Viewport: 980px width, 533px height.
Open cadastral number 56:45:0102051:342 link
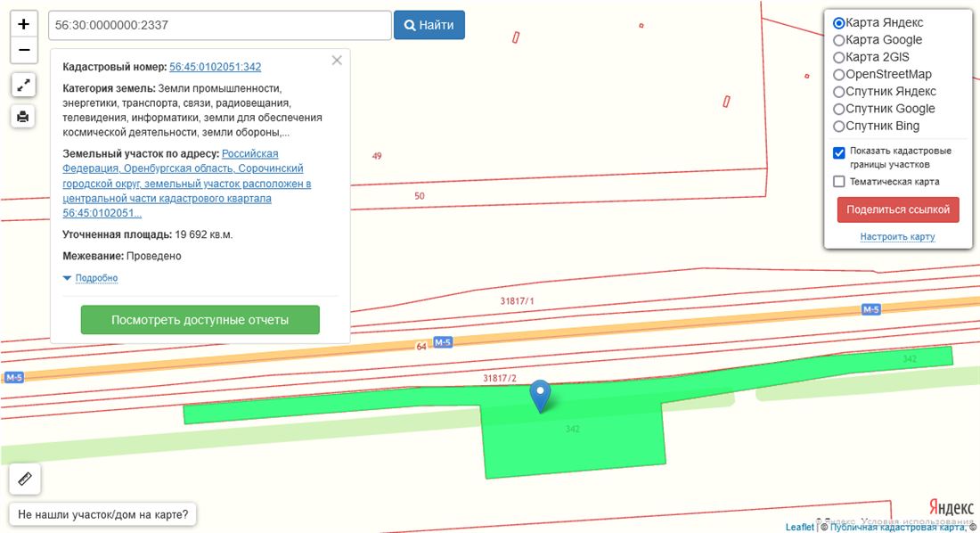(x=215, y=67)
